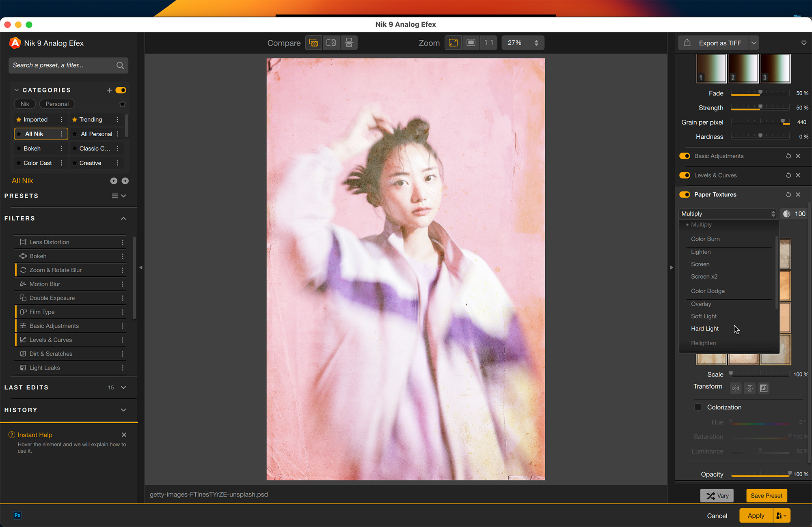
Task: Collapse the Filters section
Action: pyautogui.click(x=123, y=219)
